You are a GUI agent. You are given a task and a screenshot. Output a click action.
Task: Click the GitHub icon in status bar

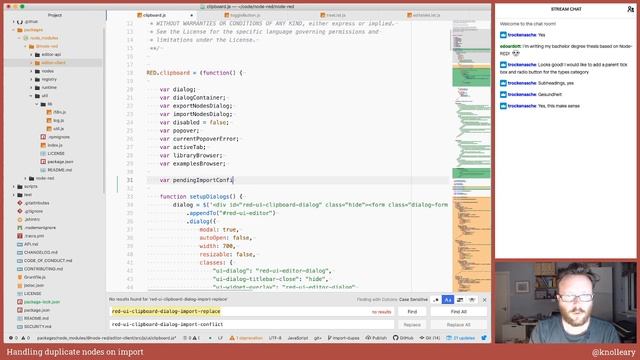pos(396,338)
